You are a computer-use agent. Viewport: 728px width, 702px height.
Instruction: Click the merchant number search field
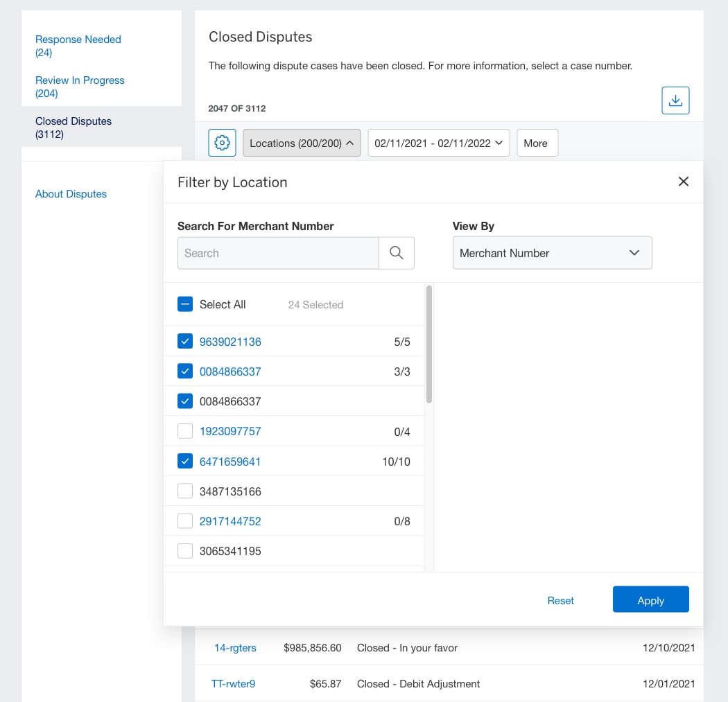277,253
